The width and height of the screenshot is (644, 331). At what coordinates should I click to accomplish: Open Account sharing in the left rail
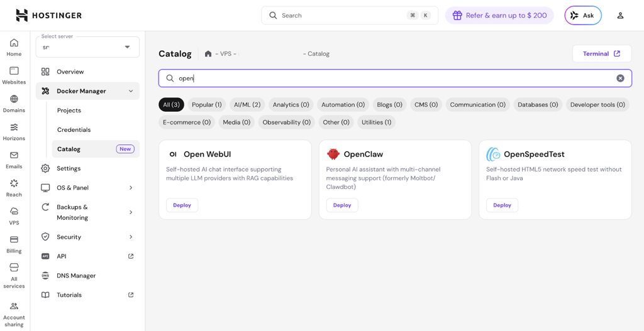tap(14, 315)
